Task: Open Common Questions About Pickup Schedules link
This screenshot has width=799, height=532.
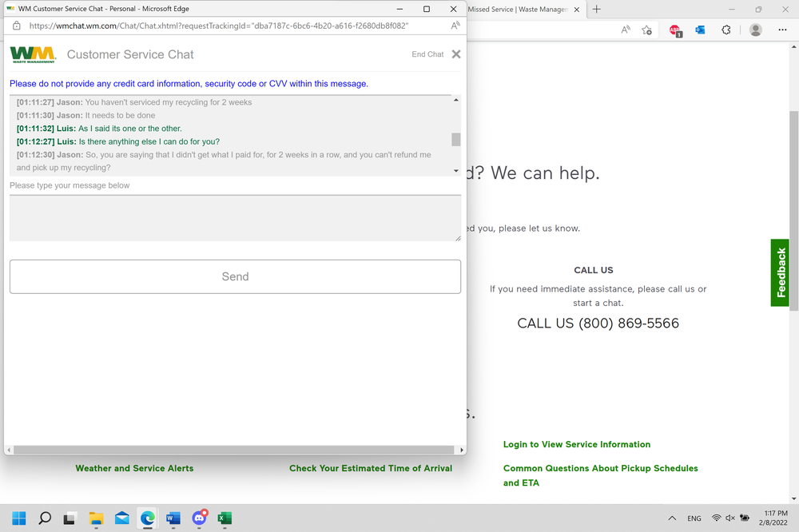Action: point(601,475)
